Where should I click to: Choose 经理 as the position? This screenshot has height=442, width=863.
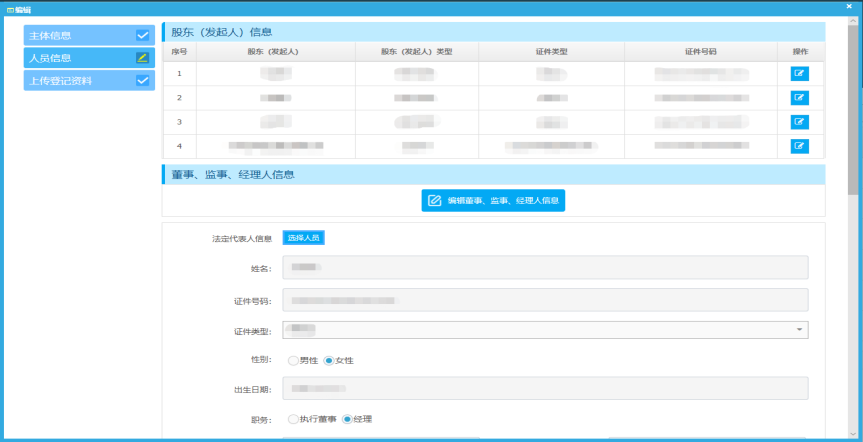point(348,419)
